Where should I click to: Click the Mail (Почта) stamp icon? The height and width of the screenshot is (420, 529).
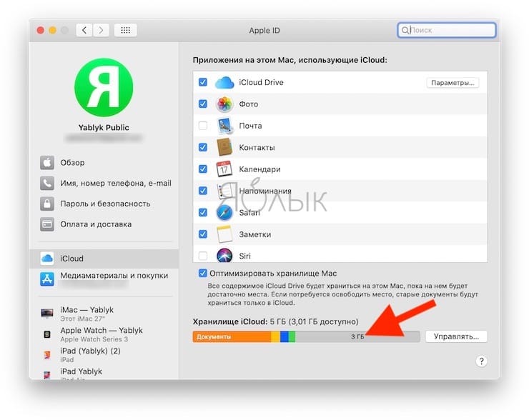coord(224,126)
